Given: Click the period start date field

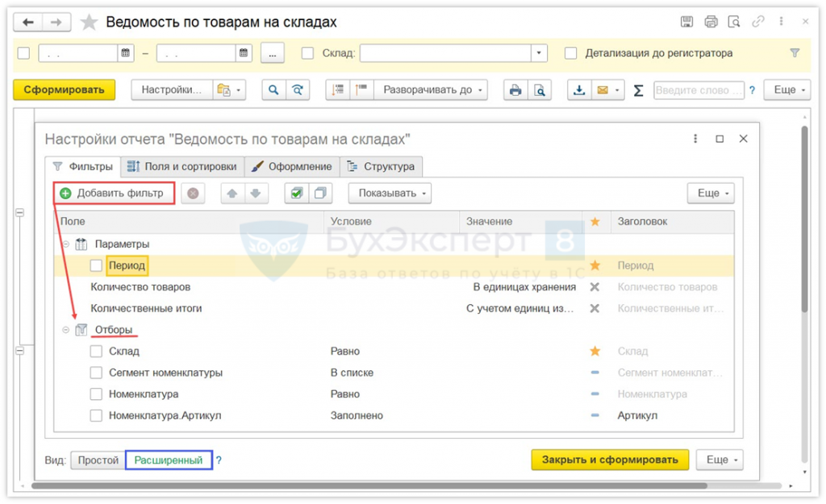Looking at the screenshot, I should (78, 53).
